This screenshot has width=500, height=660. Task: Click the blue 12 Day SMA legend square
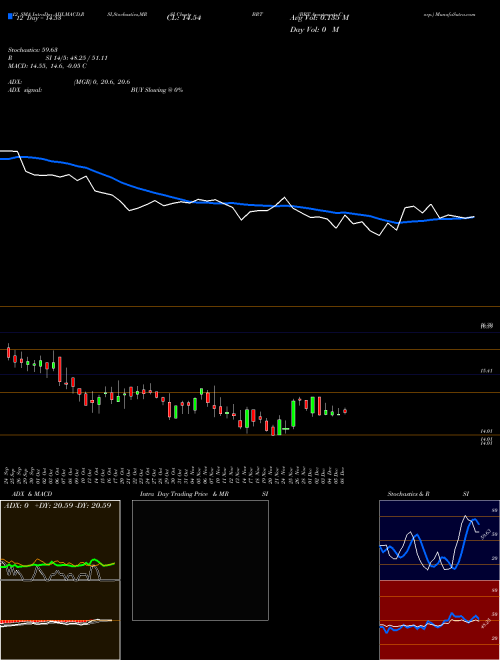10,17
